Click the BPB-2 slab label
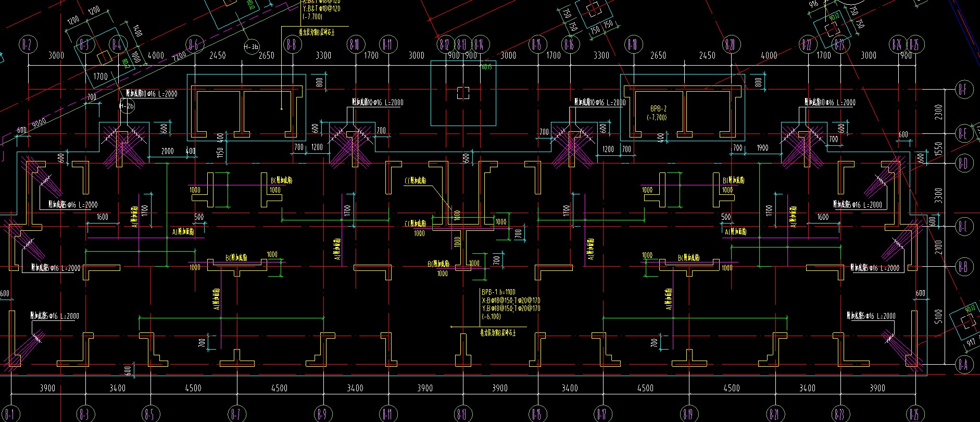This screenshot has height=422, width=980. (658, 109)
